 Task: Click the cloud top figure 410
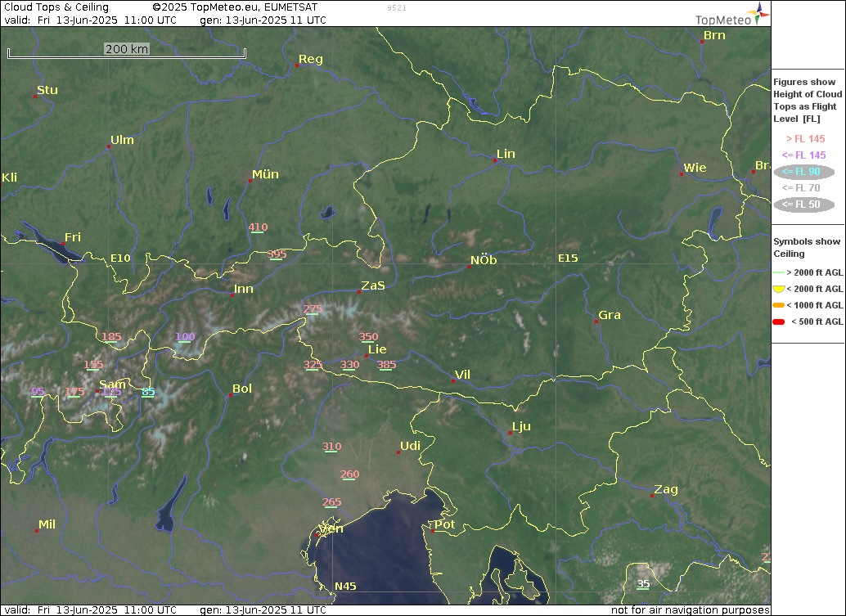tap(258, 227)
